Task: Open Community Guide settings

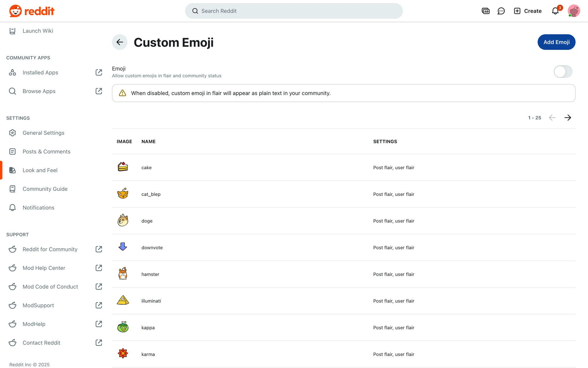Action: tap(45, 189)
